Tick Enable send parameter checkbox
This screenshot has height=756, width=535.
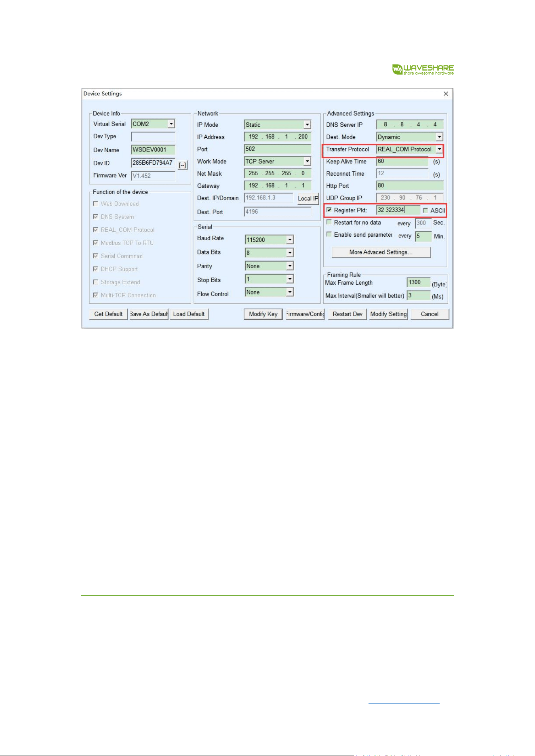click(329, 234)
